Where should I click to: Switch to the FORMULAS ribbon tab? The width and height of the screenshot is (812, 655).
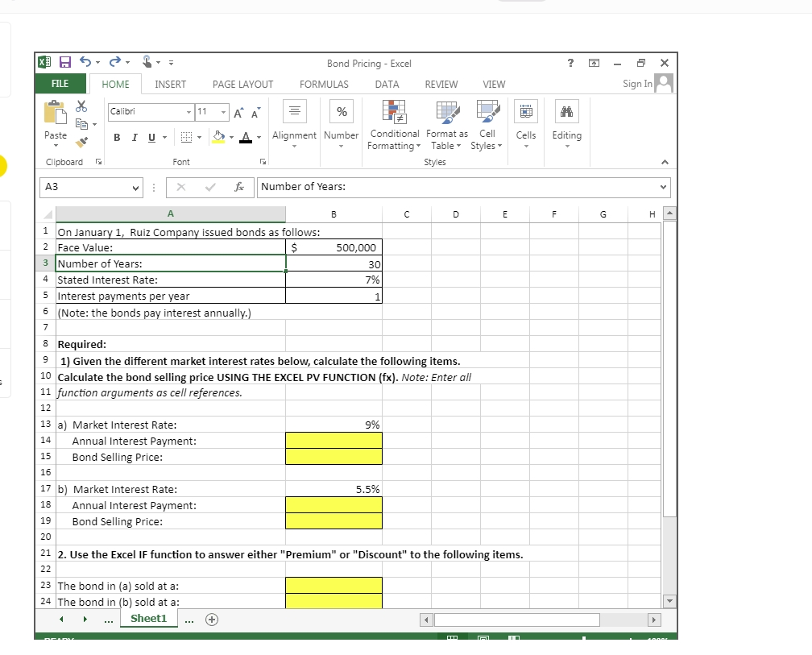point(324,84)
